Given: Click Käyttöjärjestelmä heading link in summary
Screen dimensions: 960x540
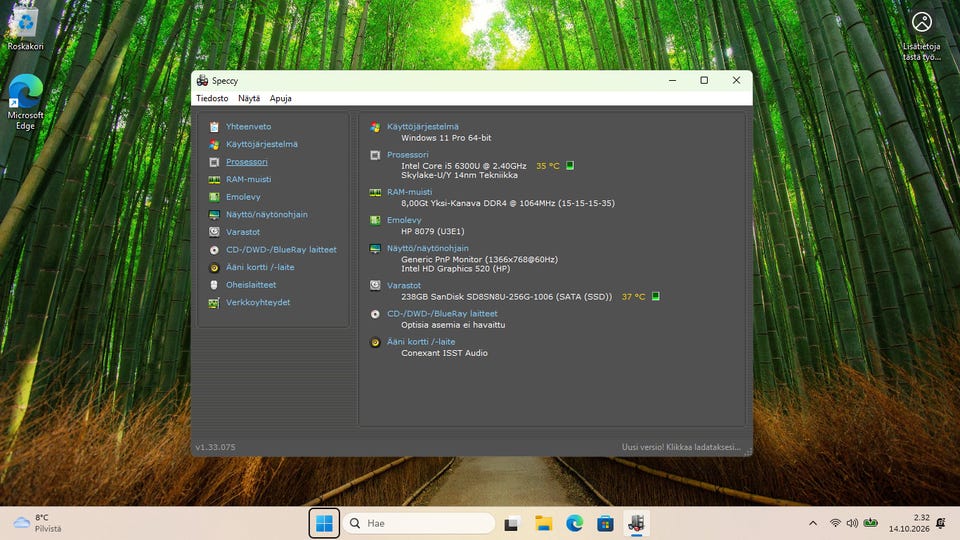Looking at the screenshot, I should click(422, 127).
